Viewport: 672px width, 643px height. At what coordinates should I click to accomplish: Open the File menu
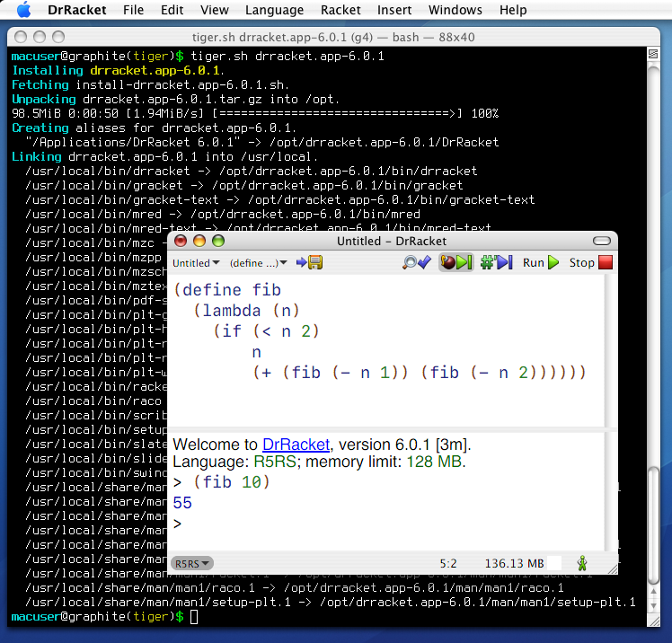133,9
